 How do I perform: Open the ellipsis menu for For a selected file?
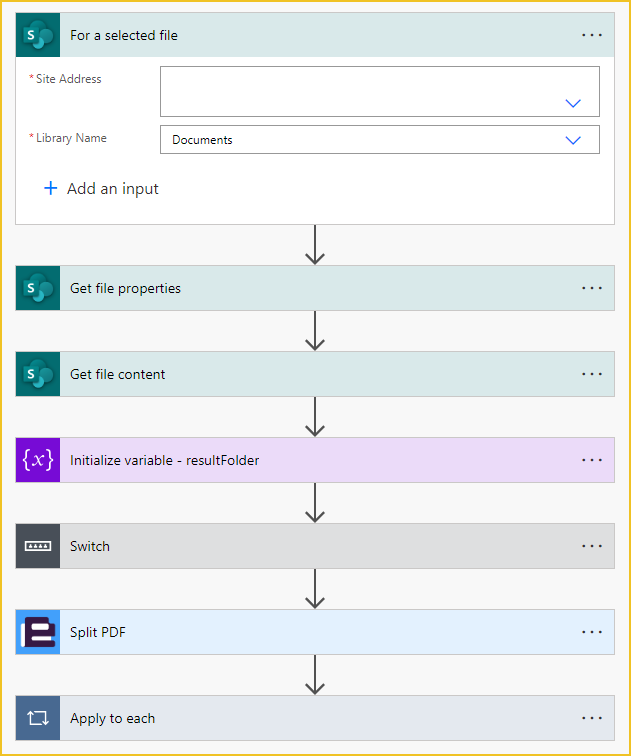tap(591, 35)
